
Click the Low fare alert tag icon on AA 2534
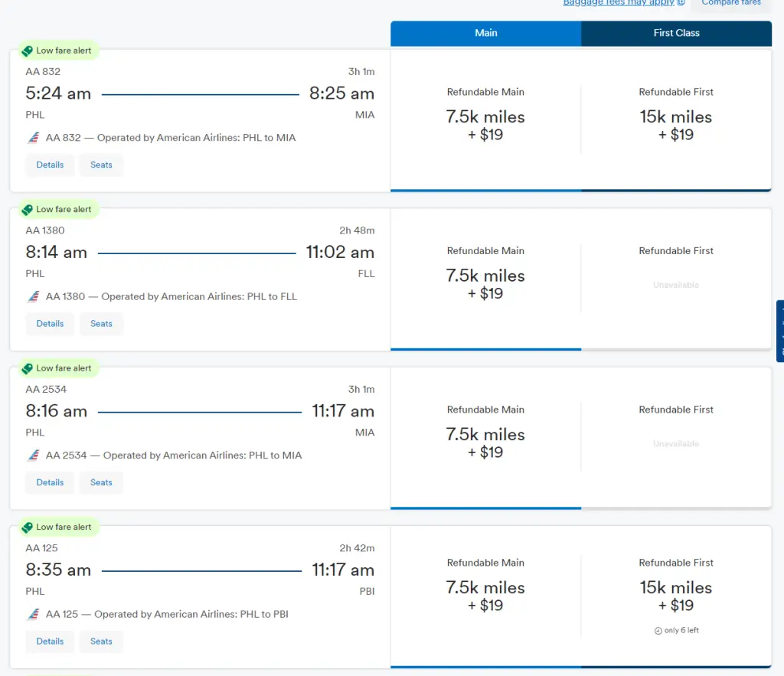[x=28, y=369]
